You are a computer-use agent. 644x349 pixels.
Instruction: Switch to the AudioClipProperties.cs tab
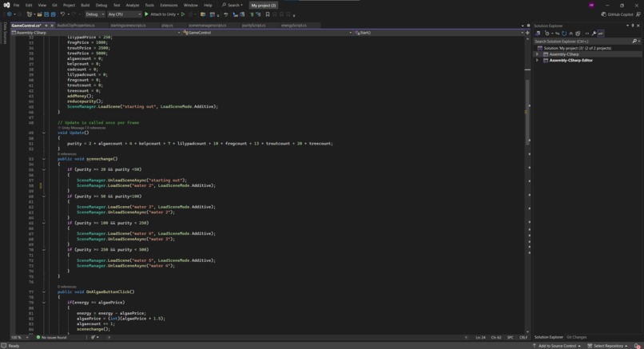[x=76, y=26]
